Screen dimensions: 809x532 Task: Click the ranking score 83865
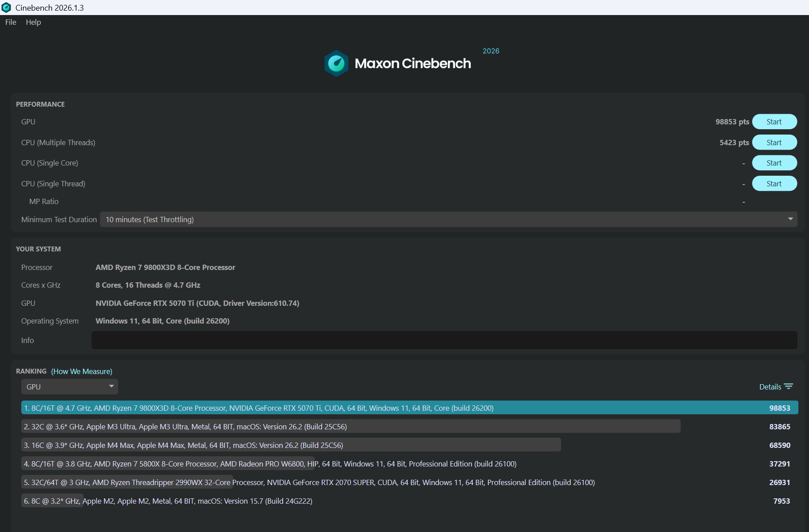click(780, 427)
